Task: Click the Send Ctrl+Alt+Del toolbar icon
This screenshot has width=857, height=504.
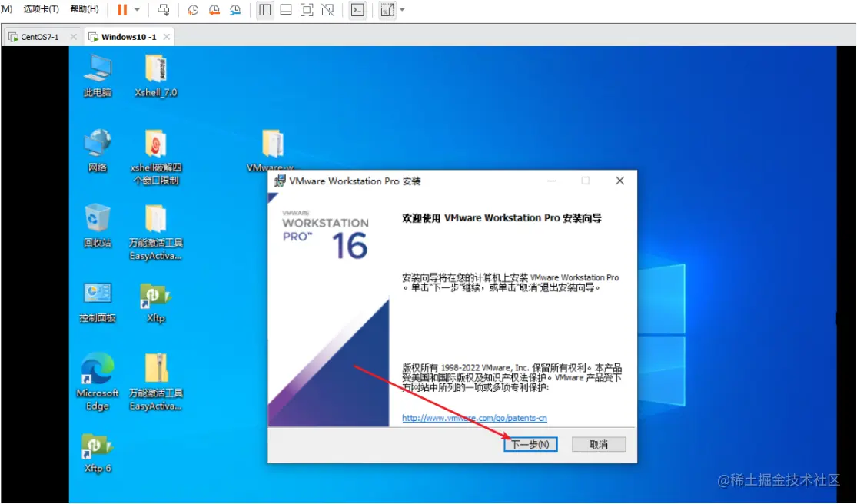Action: 164,10
